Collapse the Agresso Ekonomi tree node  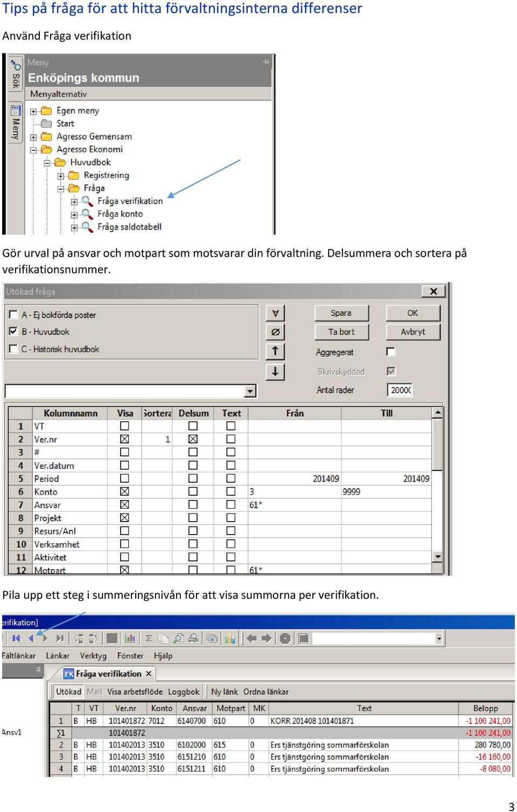[x=33, y=150]
